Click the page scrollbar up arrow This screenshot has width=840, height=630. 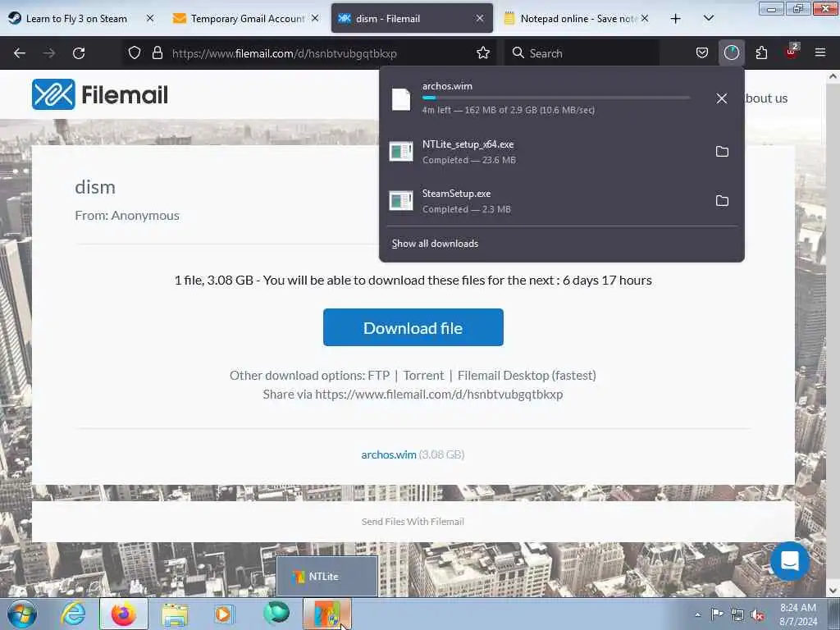[x=833, y=76]
